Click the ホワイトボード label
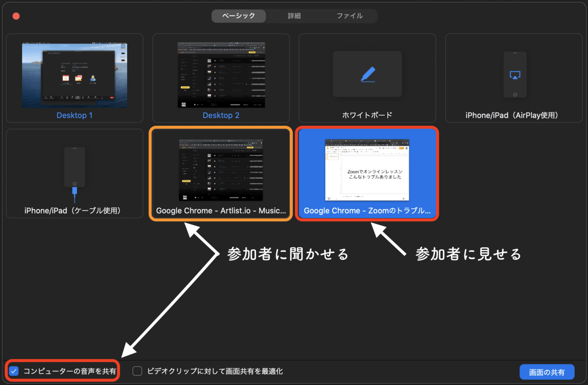This screenshot has height=385, width=588. coord(367,115)
